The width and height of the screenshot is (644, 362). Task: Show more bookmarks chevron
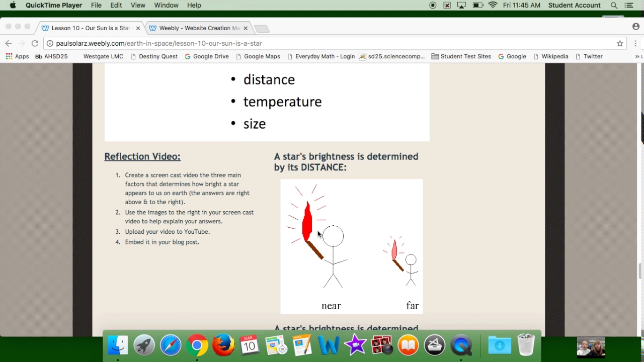pyautogui.click(x=637, y=56)
